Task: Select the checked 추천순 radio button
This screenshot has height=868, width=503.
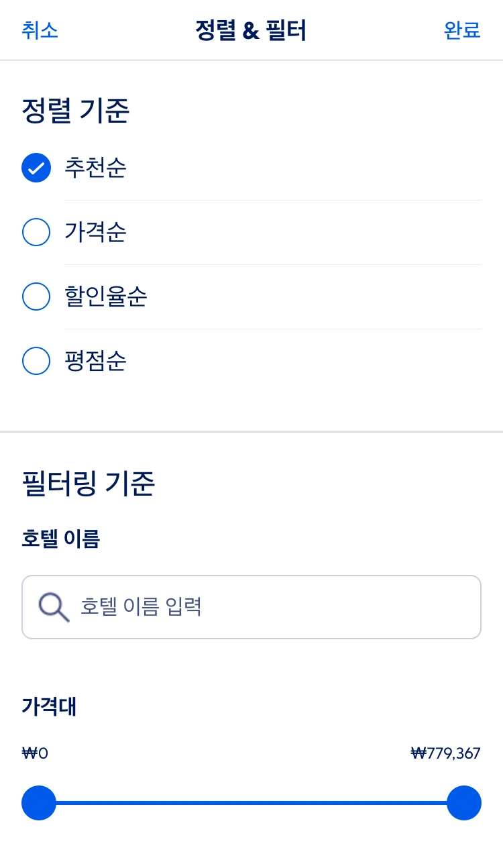Action: click(36, 168)
